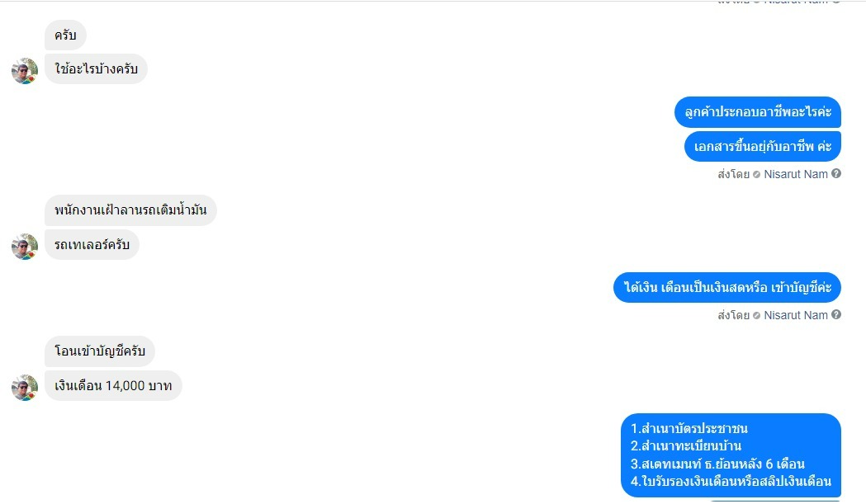The height and width of the screenshot is (504, 866).
Task: Select the "เงินเดือน 14,000 บาท" message
Action: (113, 386)
